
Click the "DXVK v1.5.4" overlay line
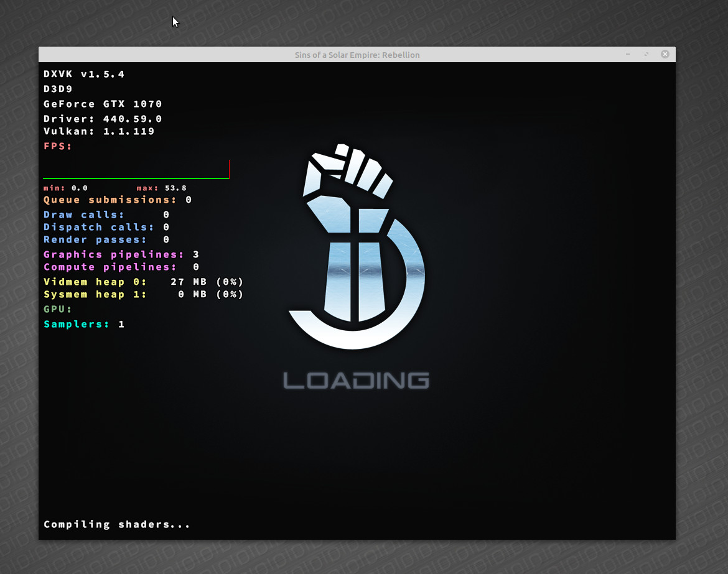click(84, 74)
